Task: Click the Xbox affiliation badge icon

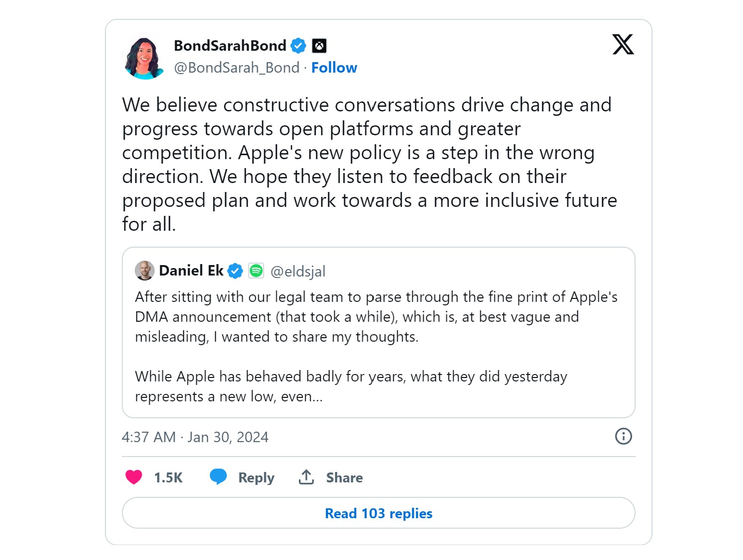Action: pyautogui.click(x=319, y=46)
